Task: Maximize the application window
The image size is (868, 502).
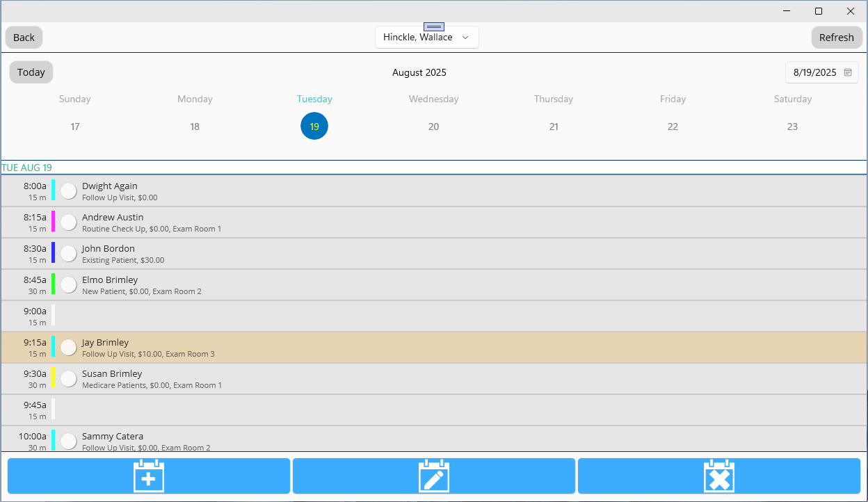Action: (x=819, y=11)
